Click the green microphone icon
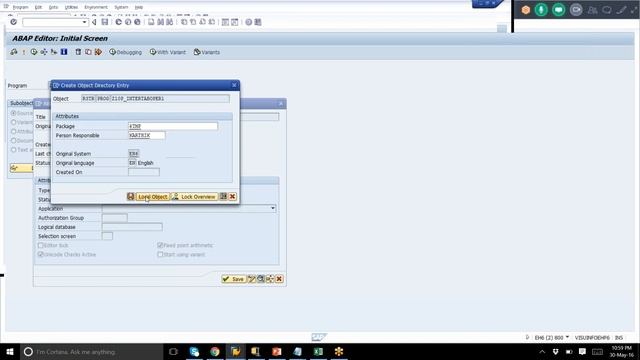The height and width of the screenshot is (360, 640). pyautogui.click(x=541, y=10)
